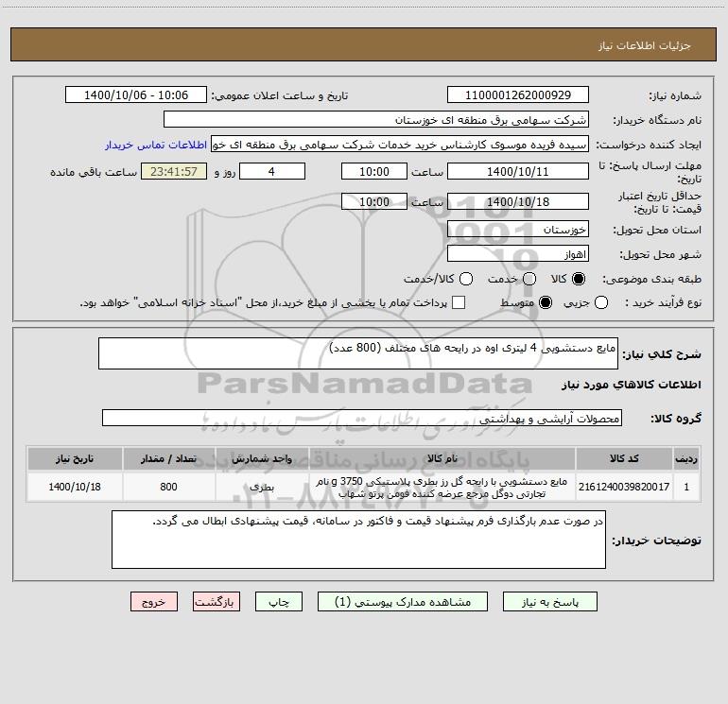Click product code cell 2161240039820017
This screenshot has height=704, width=728.
tap(624, 487)
